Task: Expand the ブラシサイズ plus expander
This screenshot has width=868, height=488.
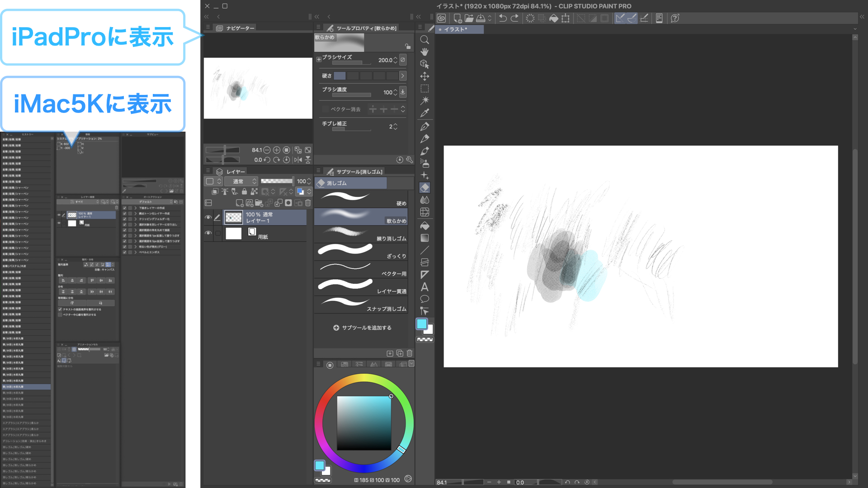Action: [x=319, y=59]
